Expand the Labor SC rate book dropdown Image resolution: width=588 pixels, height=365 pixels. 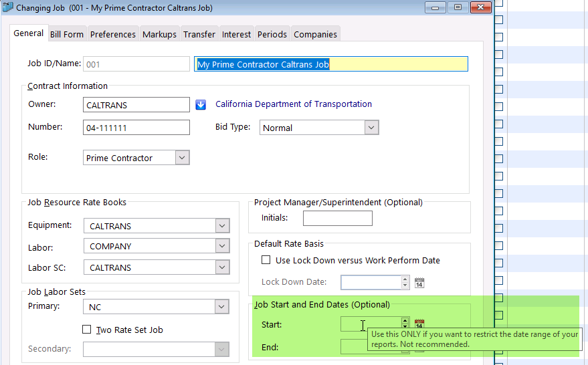coord(222,267)
